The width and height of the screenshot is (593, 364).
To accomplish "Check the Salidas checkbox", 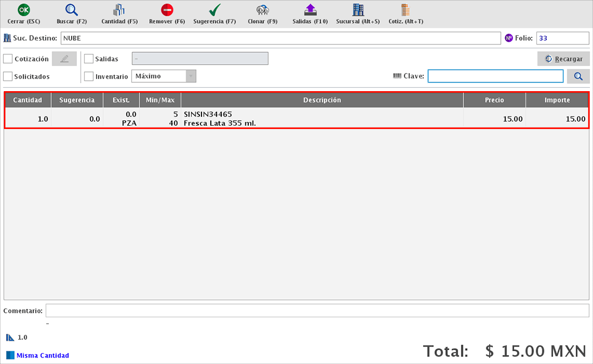I will coord(89,59).
